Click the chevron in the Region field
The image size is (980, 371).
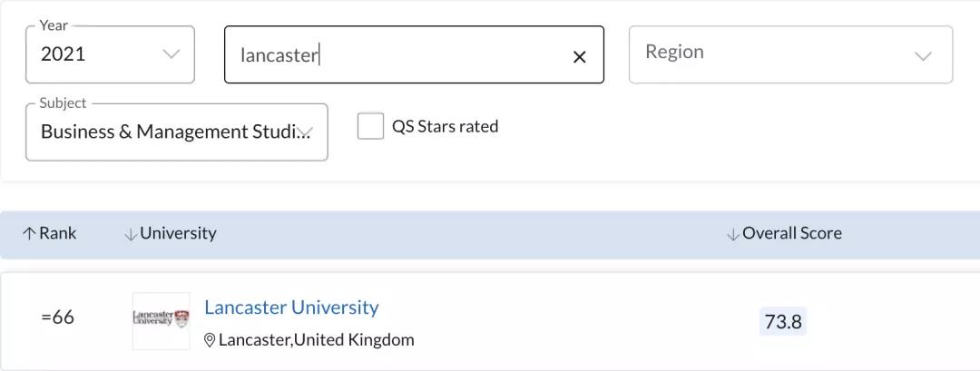(923, 55)
